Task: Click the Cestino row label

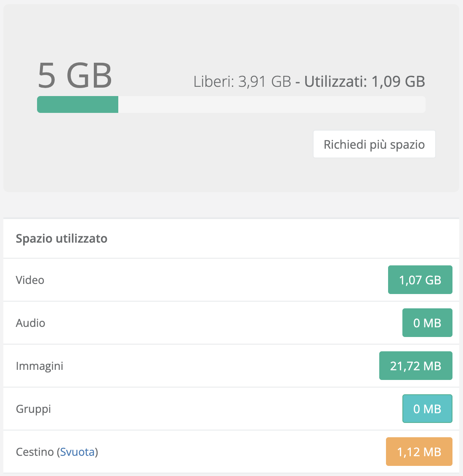Action: [35, 452]
